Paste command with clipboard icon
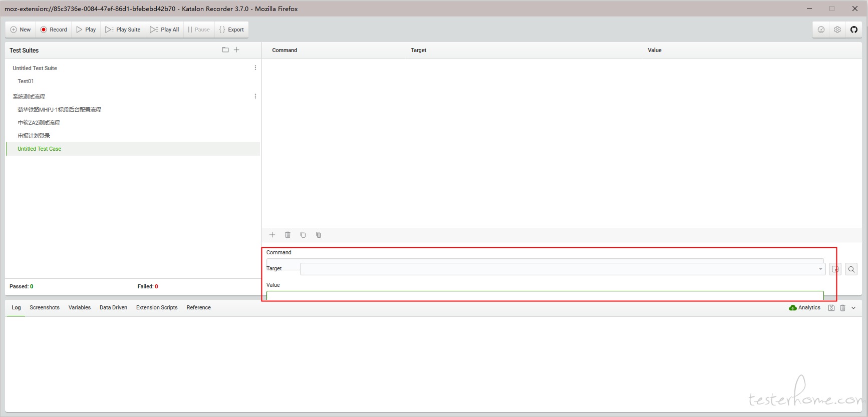 pos(319,235)
